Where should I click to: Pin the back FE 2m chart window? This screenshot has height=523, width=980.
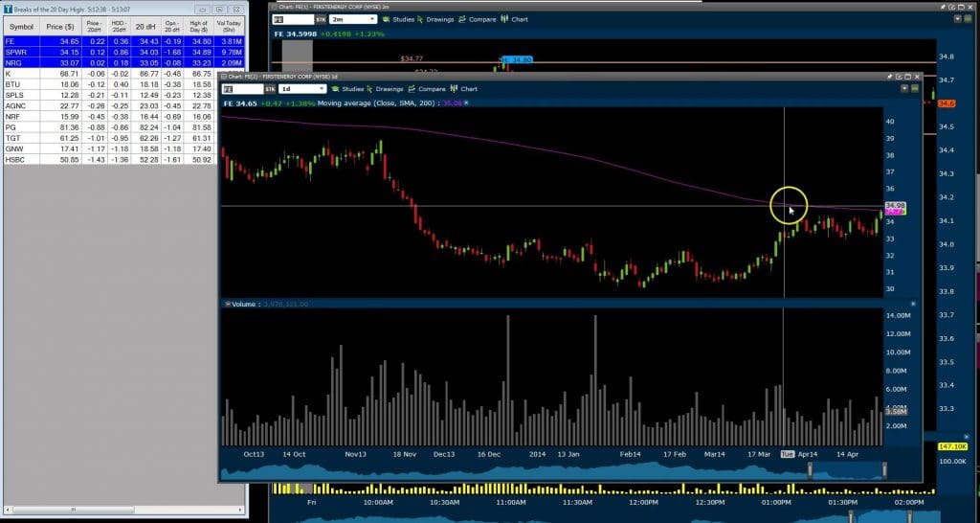pyautogui.click(x=943, y=7)
